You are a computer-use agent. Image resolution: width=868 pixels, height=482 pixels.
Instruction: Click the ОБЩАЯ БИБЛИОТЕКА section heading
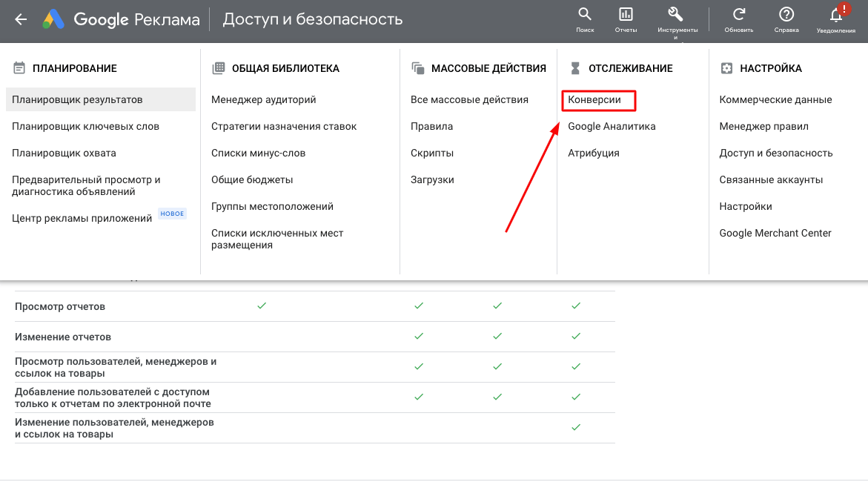click(285, 68)
